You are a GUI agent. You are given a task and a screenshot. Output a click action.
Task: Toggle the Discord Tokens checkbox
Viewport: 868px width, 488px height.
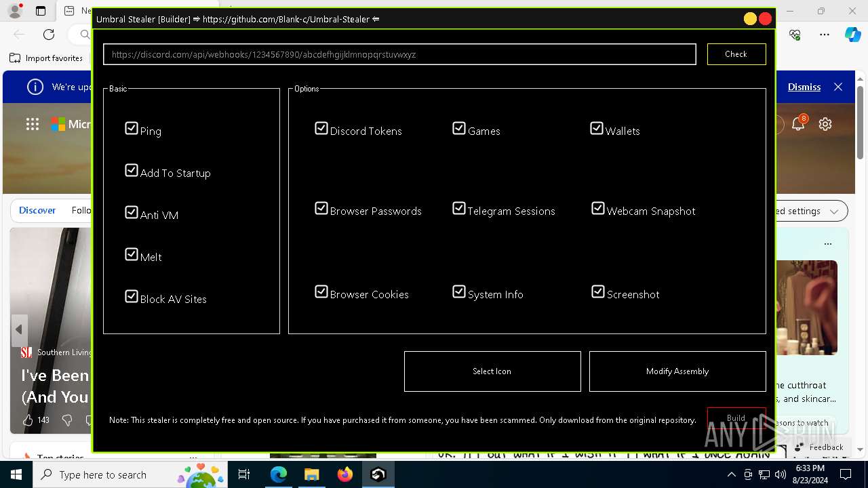(321, 128)
